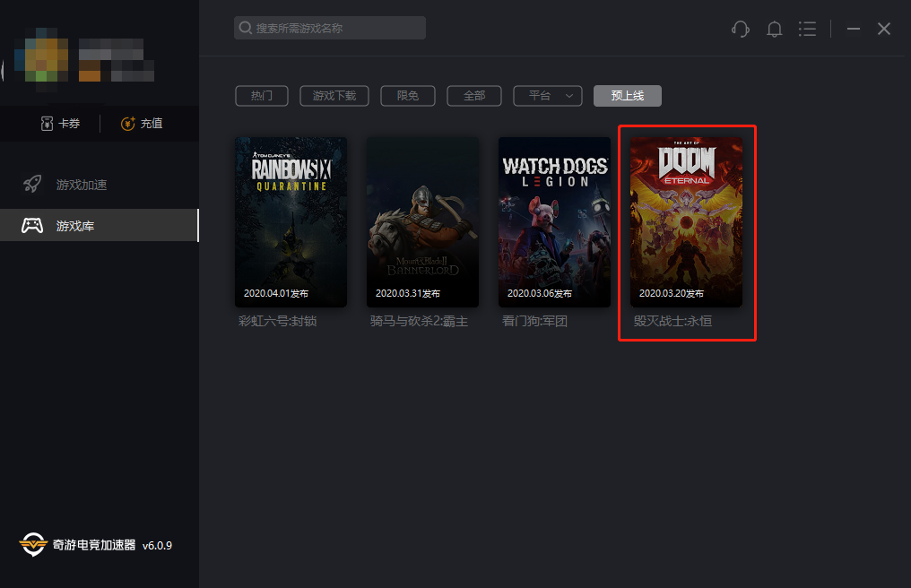Close the accelerator window
Image resolution: width=911 pixels, height=588 pixels.
tap(884, 29)
